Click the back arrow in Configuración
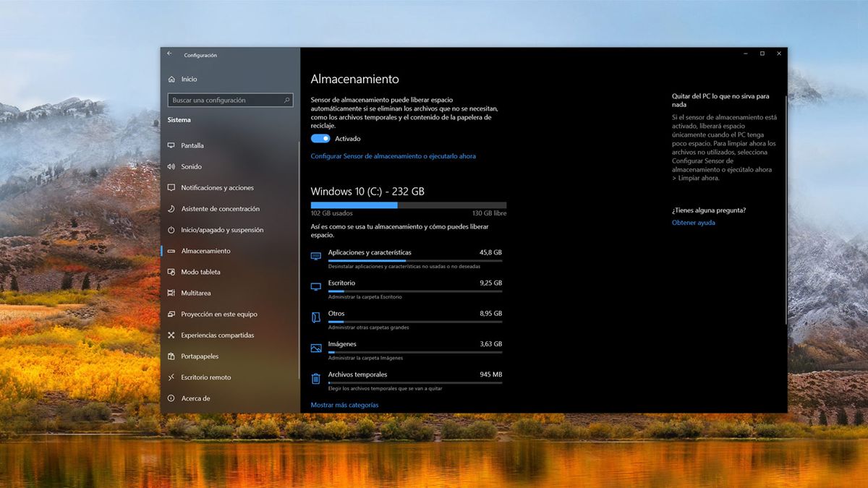Viewport: 868px width, 488px height. [169, 53]
